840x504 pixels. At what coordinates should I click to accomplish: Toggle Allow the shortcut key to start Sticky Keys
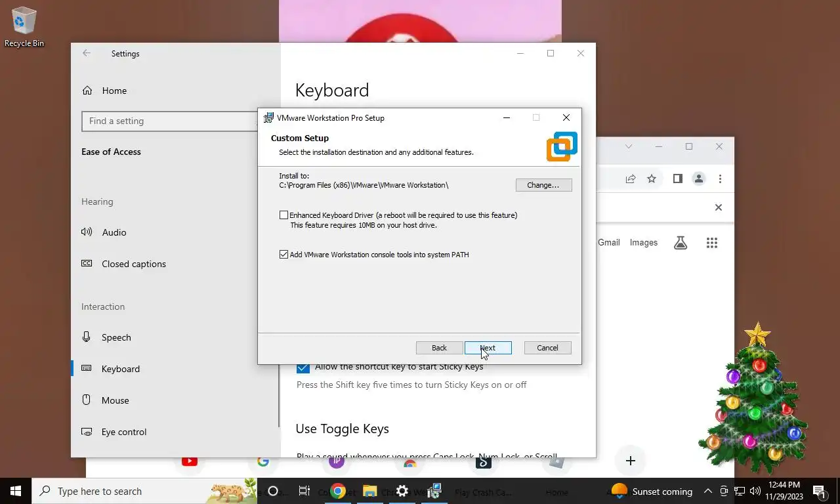[x=303, y=367]
